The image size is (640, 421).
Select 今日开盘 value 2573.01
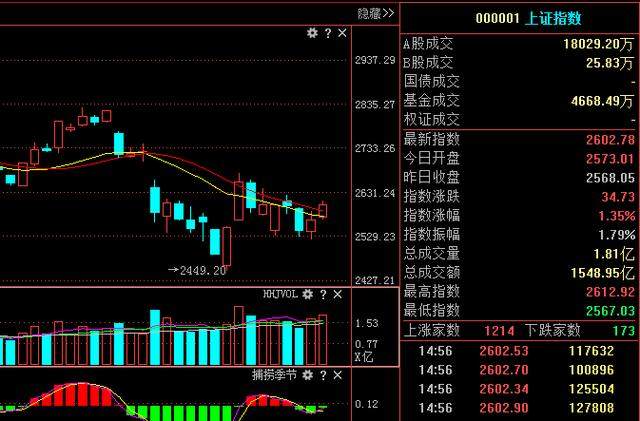(x=611, y=159)
